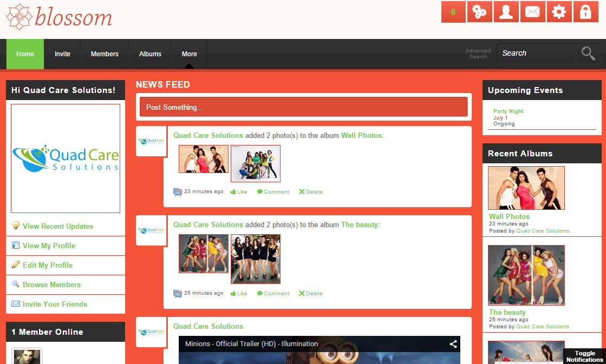This screenshot has height=364, width=606.
Task: Open the user profile silhouette icon
Action: click(506, 12)
